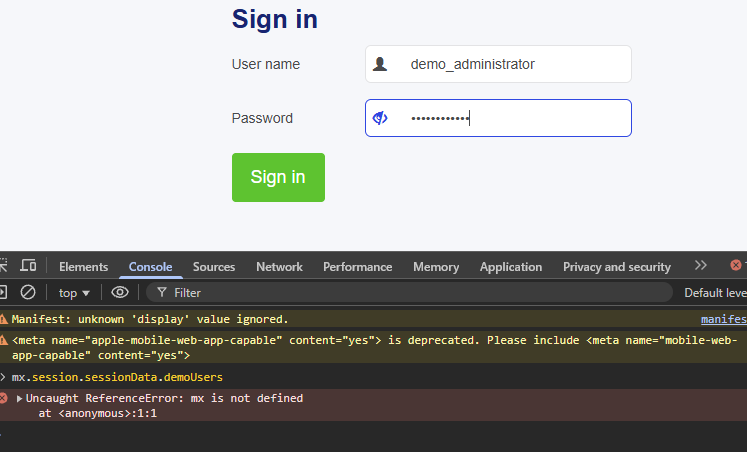Open the manifest source link

[x=723, y=319]
